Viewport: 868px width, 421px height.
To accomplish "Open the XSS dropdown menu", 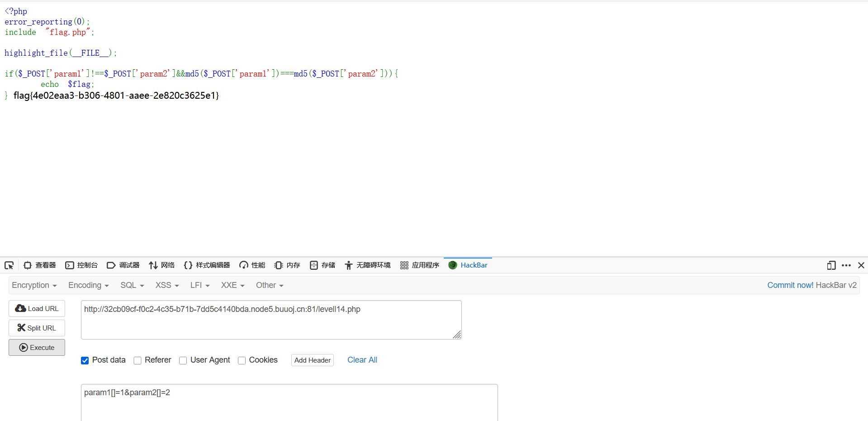I will 167,285.
